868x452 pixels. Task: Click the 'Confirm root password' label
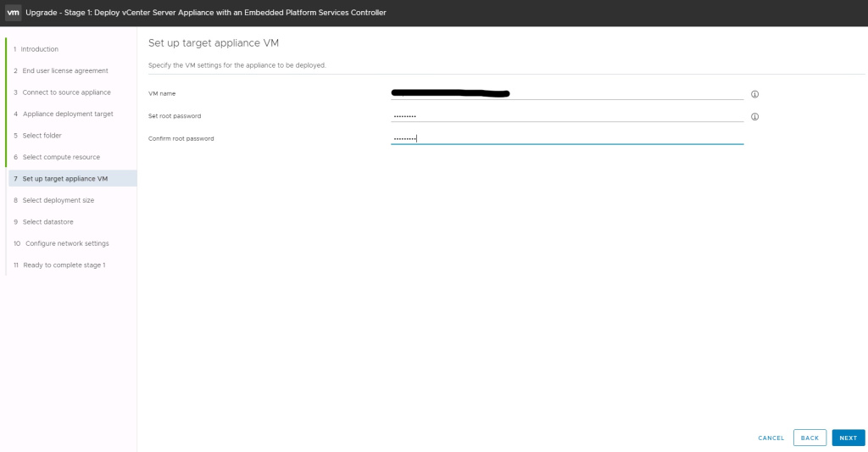point(181,138)
